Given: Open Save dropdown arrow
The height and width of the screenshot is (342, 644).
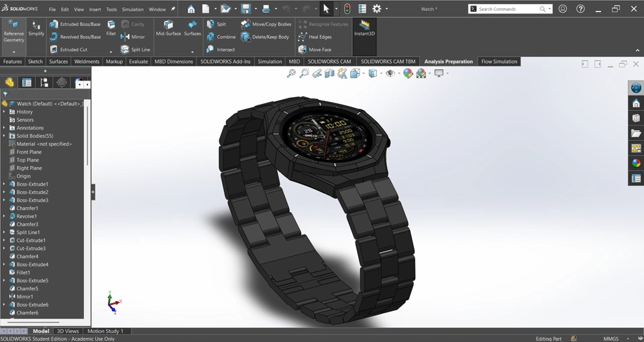Looking at the screenshot, I should [x=256, y=9].
